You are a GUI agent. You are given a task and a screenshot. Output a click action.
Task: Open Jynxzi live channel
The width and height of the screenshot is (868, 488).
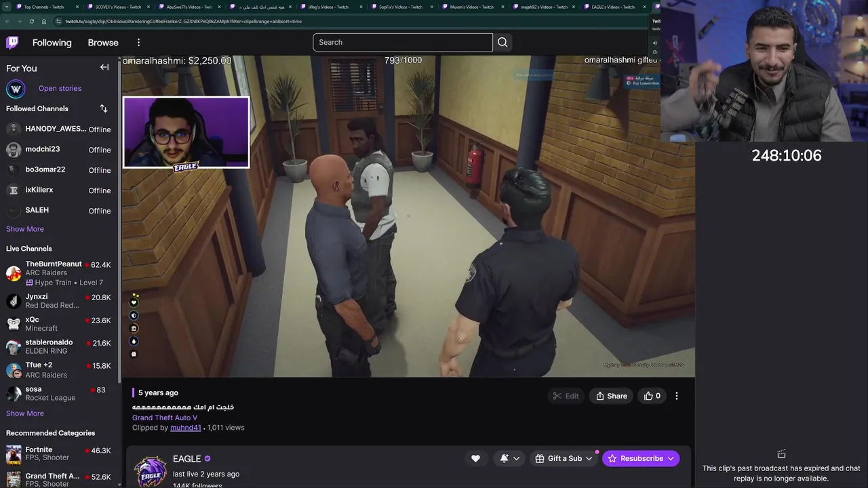coord(59,301)
